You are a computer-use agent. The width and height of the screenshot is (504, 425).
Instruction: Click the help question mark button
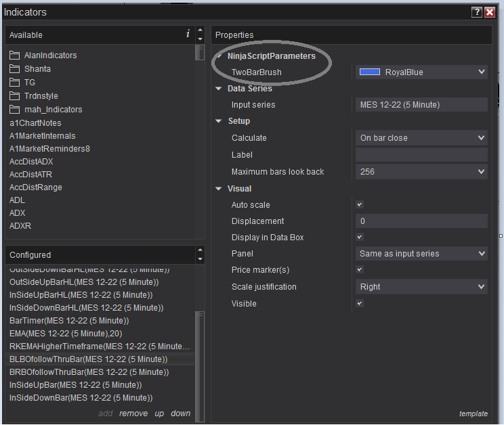[x=477, y=12]
